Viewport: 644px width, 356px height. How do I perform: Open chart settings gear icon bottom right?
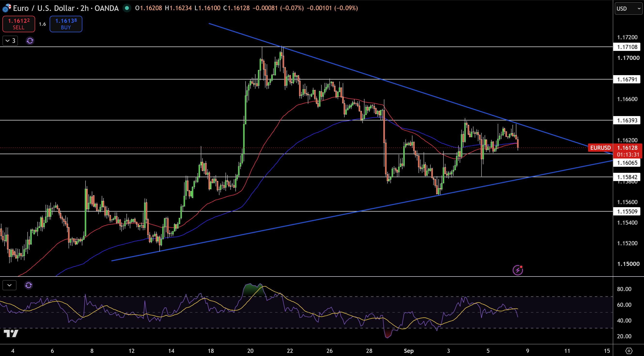(629, 351)
